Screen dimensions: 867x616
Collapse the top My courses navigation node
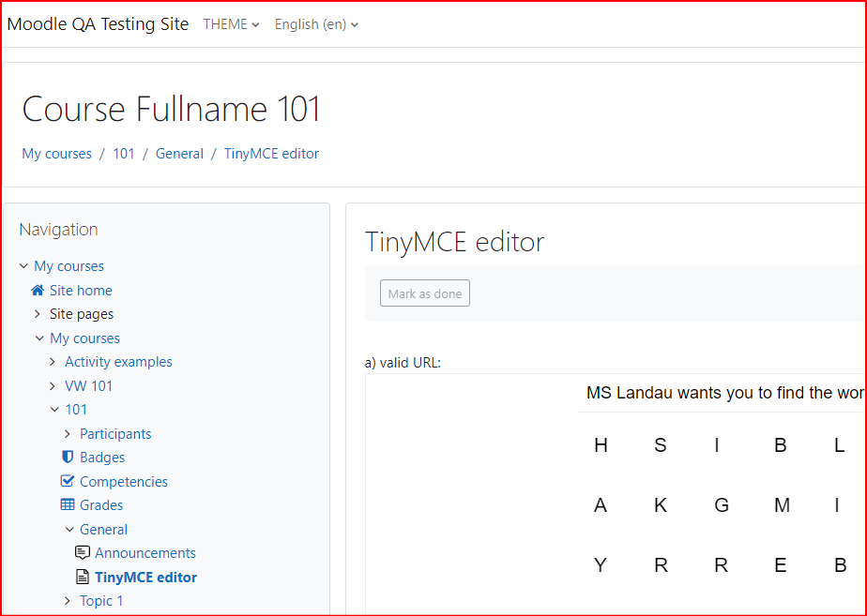click(23, 265)
